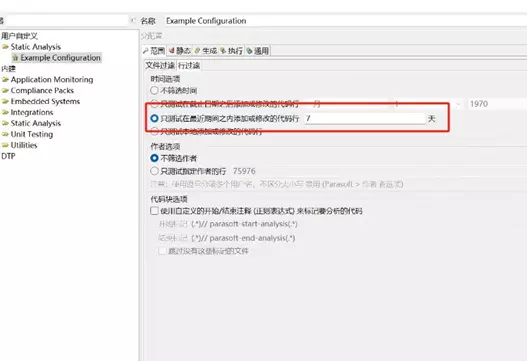The height and width of the screenshot is (361, 527).
Task: Select Unit Testing in the tree
Action: pyautogui.click(x=32, y=134)
